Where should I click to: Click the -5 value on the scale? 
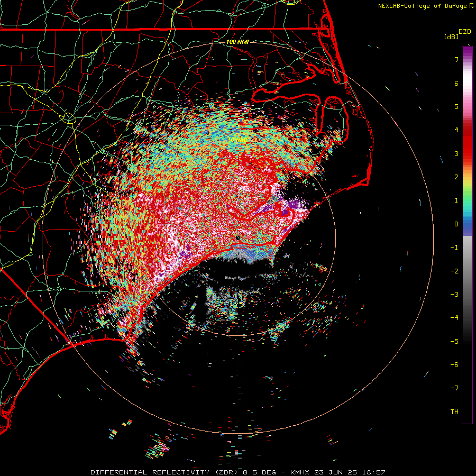pyautogui.click(x=454, y=341)
